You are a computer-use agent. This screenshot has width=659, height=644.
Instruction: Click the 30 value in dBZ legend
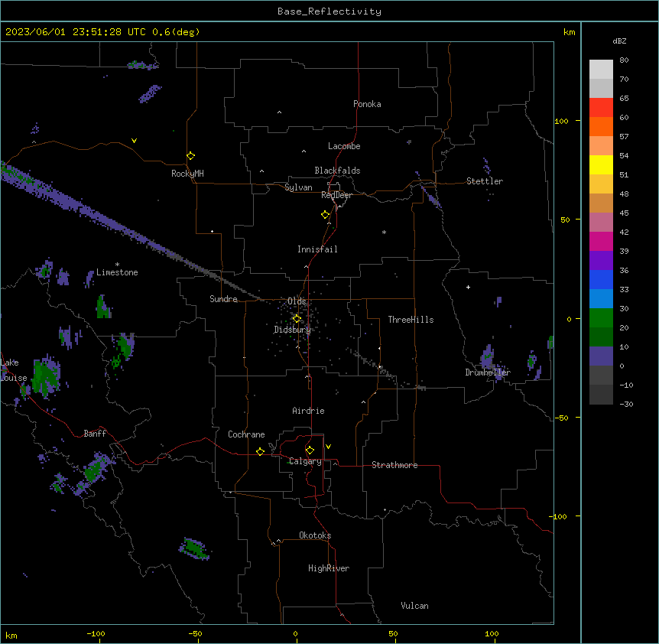point(624,308)
